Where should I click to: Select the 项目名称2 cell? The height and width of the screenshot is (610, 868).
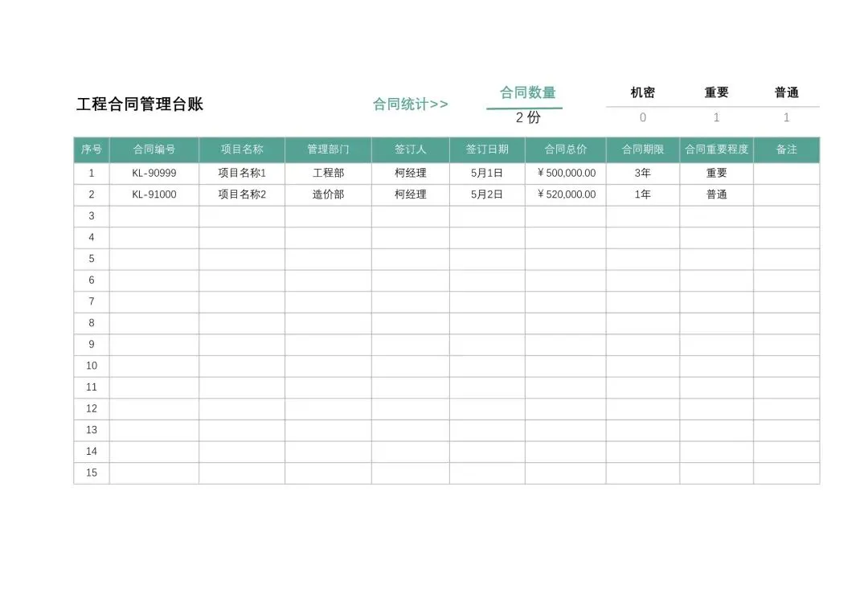click(x=242, y=194)
